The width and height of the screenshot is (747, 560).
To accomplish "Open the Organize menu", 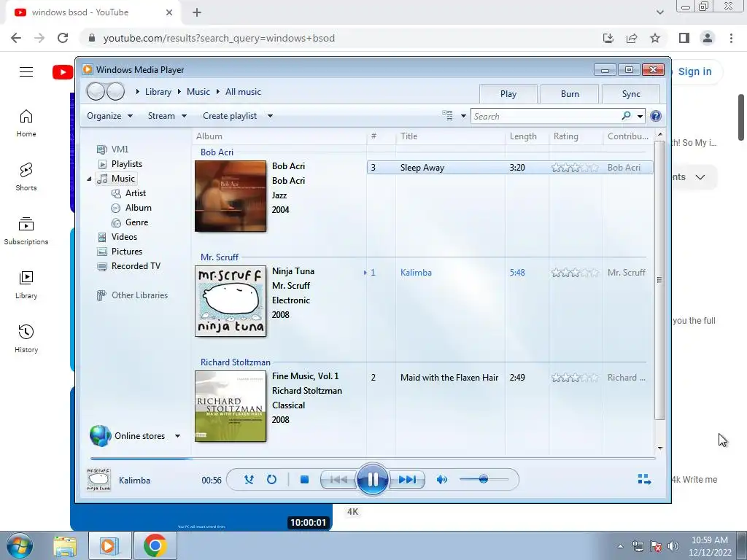I will pos(109,116).
